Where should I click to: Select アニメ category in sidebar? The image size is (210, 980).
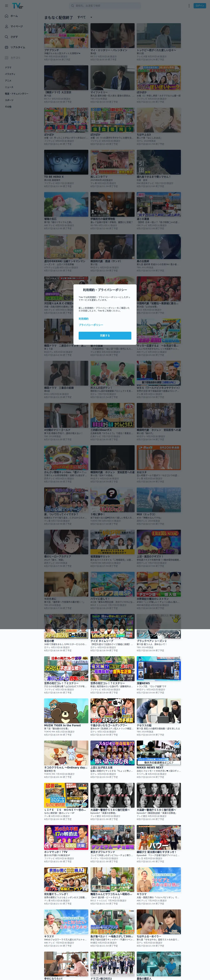click(8, 81)
